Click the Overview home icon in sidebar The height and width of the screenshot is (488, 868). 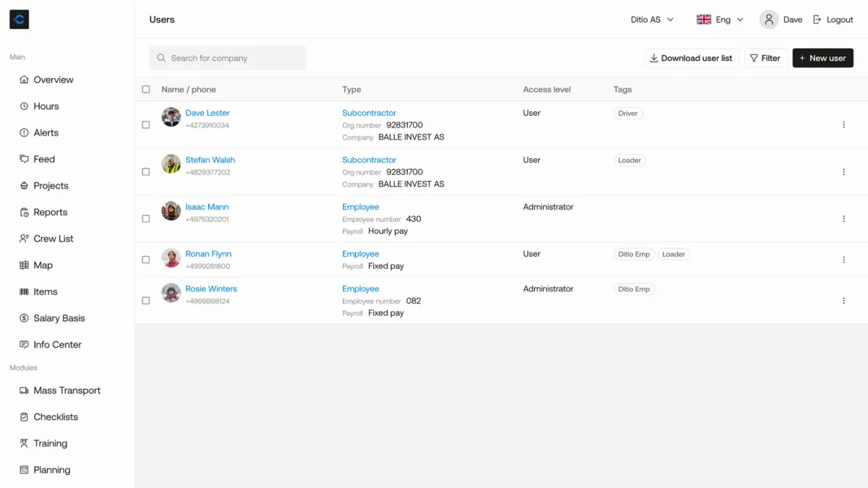25,80
